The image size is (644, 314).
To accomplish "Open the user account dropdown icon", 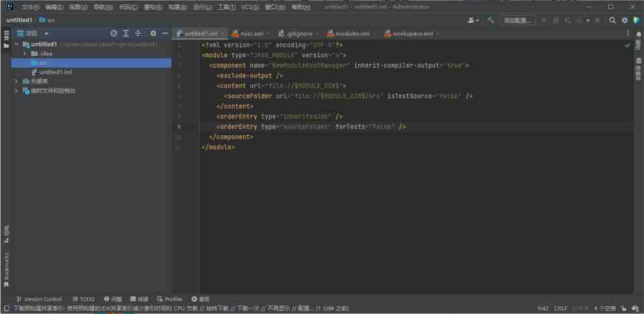I will tap(473, 20).
